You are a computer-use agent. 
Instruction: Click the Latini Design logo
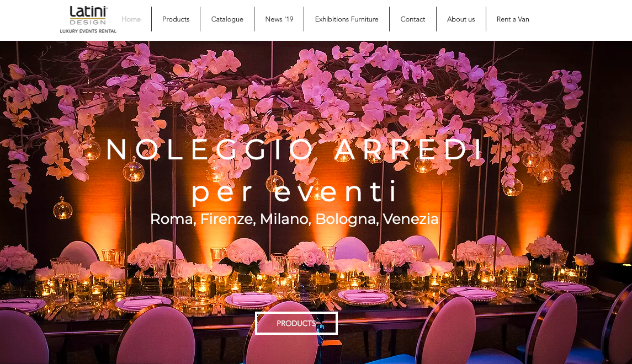88,15
